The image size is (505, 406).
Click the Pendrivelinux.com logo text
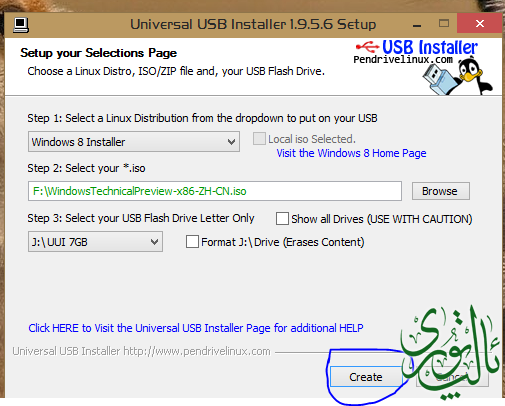403,60
